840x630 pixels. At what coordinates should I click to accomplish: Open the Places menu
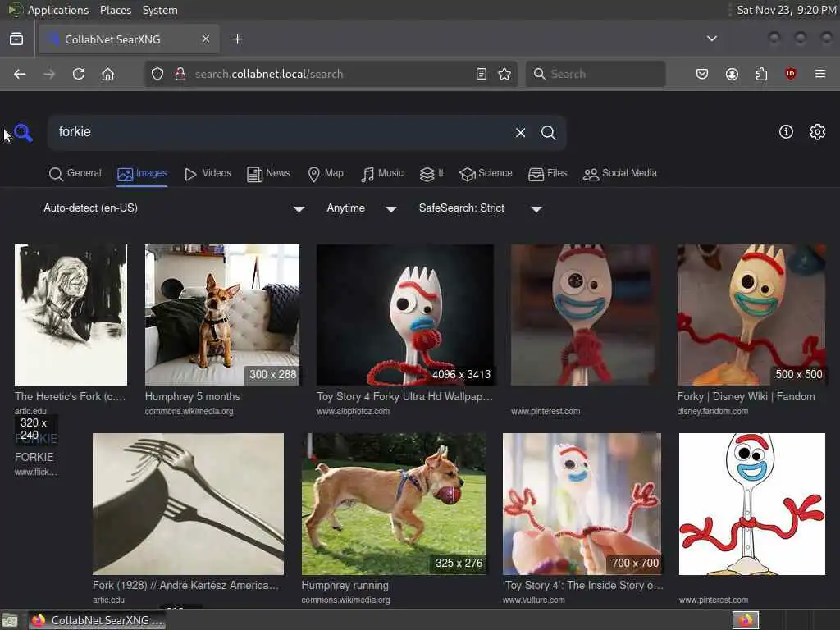click(x=115, y=10)
